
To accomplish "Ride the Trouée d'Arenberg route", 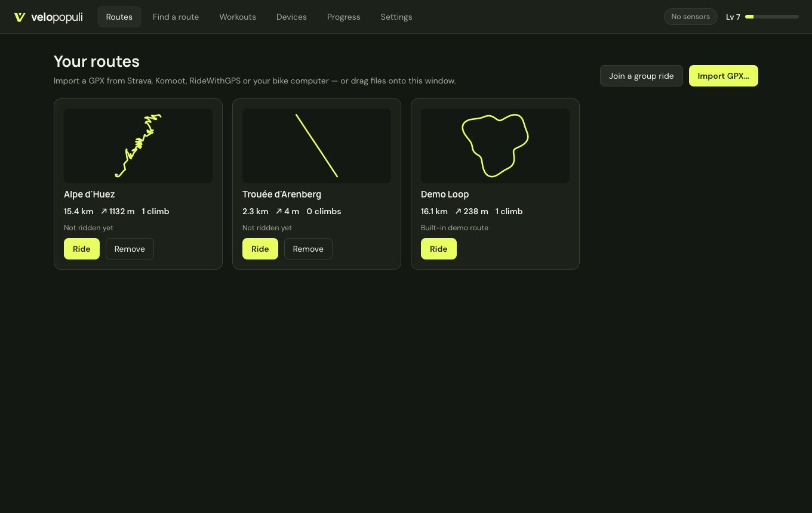I will point(260,249).
